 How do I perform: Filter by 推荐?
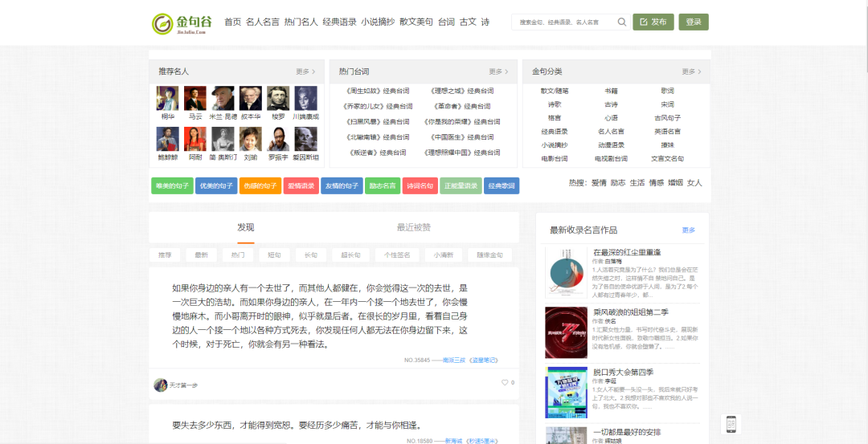165,255
